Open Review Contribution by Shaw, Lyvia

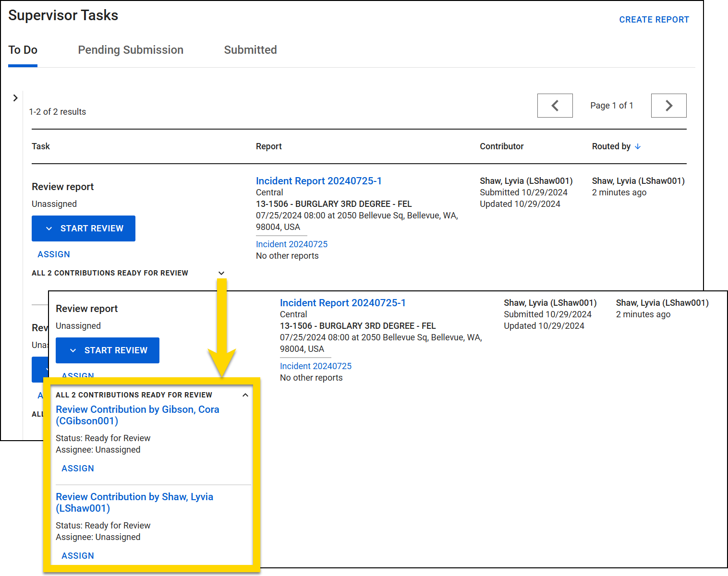point(134,502)
